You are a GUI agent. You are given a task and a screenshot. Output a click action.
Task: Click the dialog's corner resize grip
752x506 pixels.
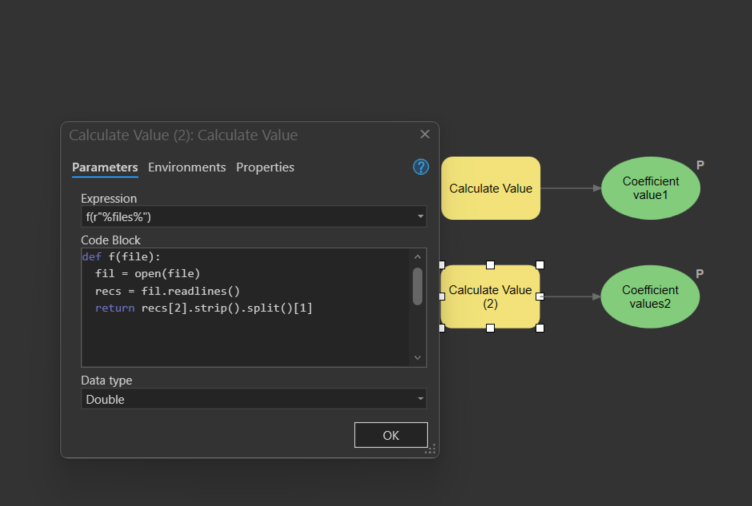tap(431, 451)
